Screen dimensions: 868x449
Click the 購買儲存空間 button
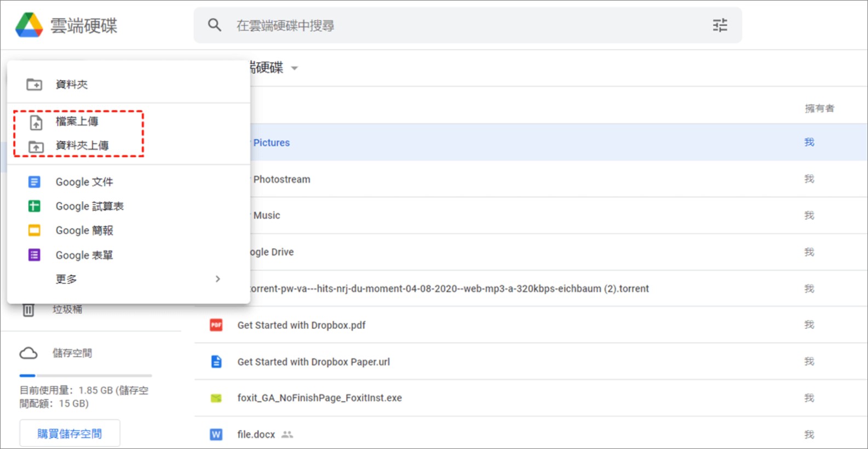click(70, 434)
